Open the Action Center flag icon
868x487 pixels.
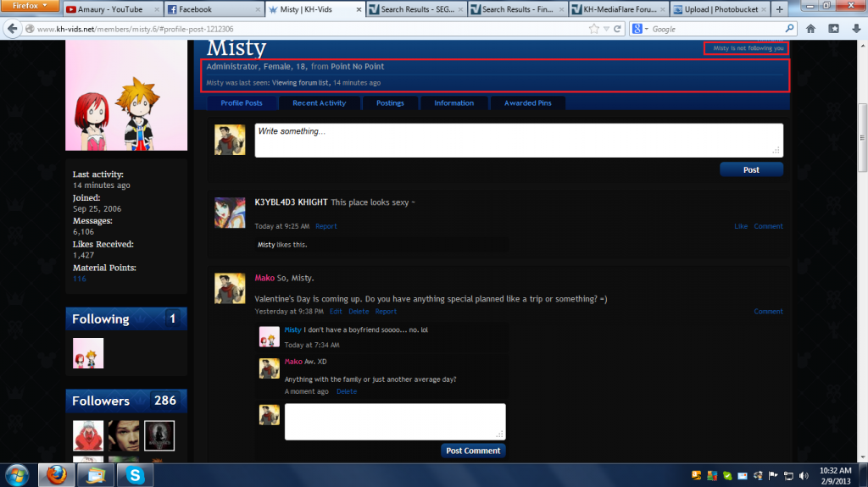pos(773,475)
